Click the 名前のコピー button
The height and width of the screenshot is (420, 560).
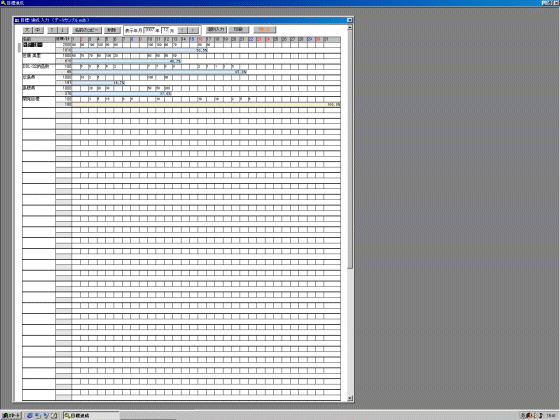[87, 30]
